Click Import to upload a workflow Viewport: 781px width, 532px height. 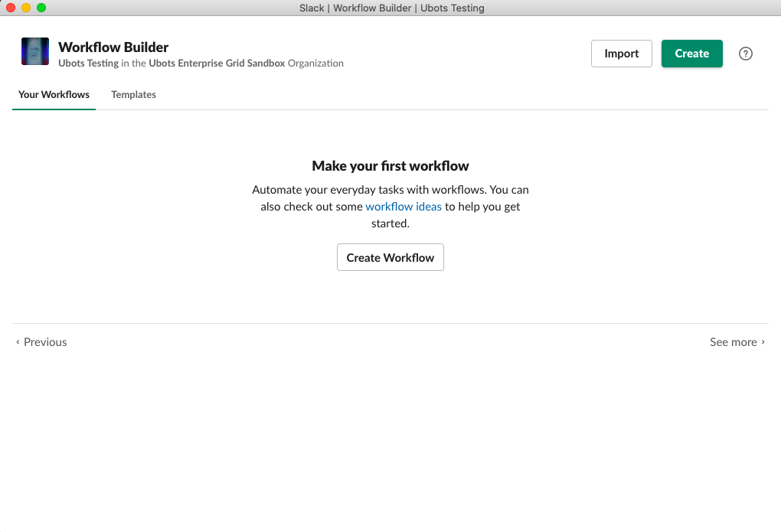point(621,54)
